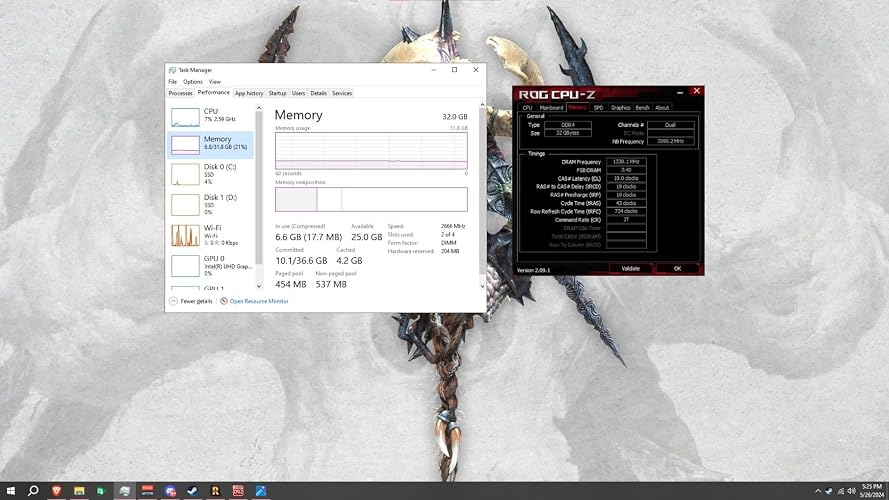Click NB Frequency value field
This screenshot has height=500, width=889.
pyautogui.click(x=671, y=141)
